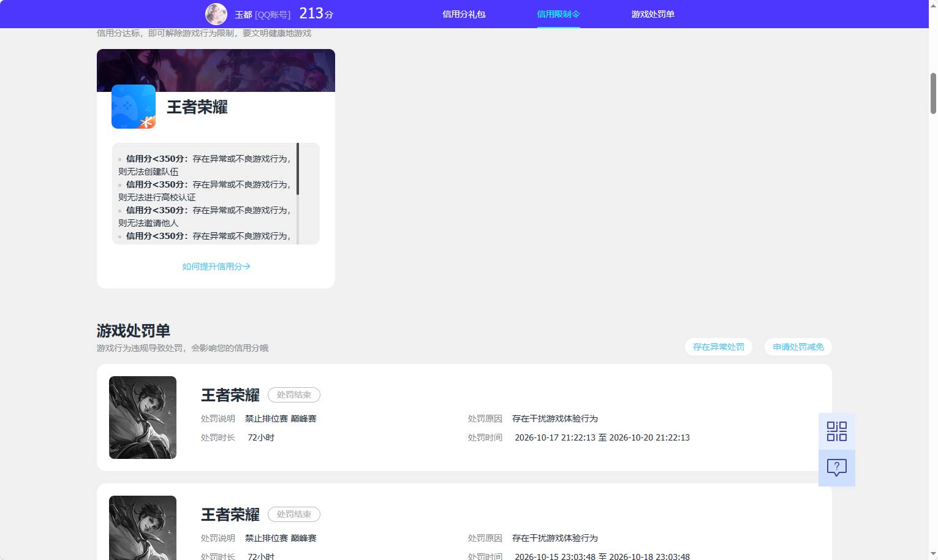
Task: Click the username 玉都 in the header
Action: (243, 15)
